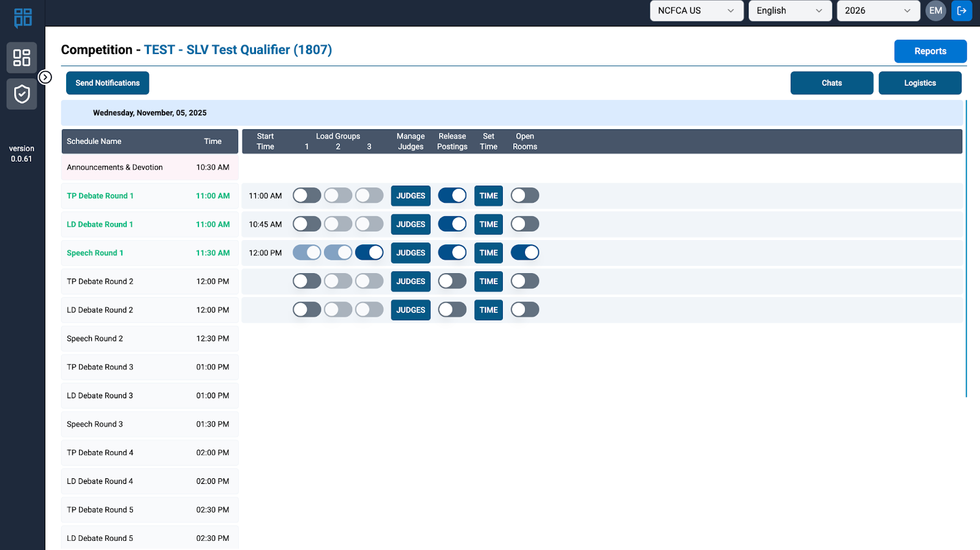Viewport: 980px width, 550px height.
Task: Open the Chats section
Action: pos(831,83)
